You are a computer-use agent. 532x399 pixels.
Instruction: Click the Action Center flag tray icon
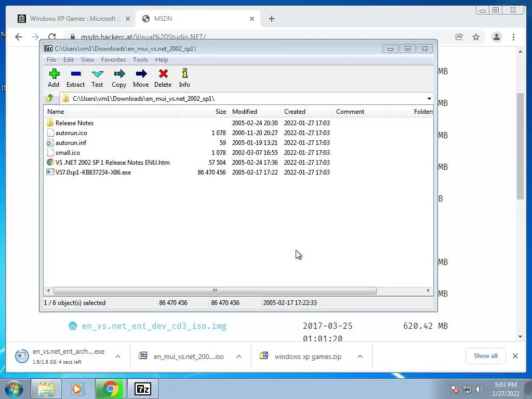[455, 389]
